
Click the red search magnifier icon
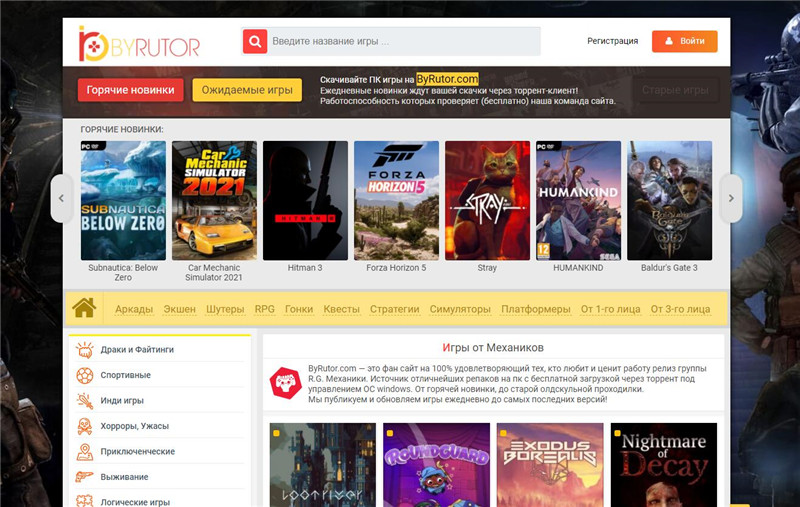tap(255, 41)
